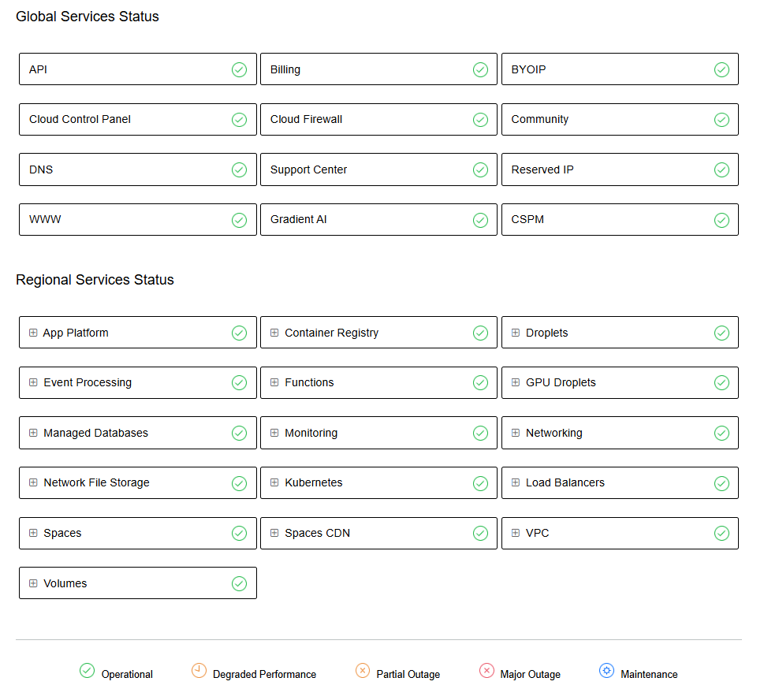Expand the GPU Droplets section
The height and width of the screenshot is (700, 779).
515,382
